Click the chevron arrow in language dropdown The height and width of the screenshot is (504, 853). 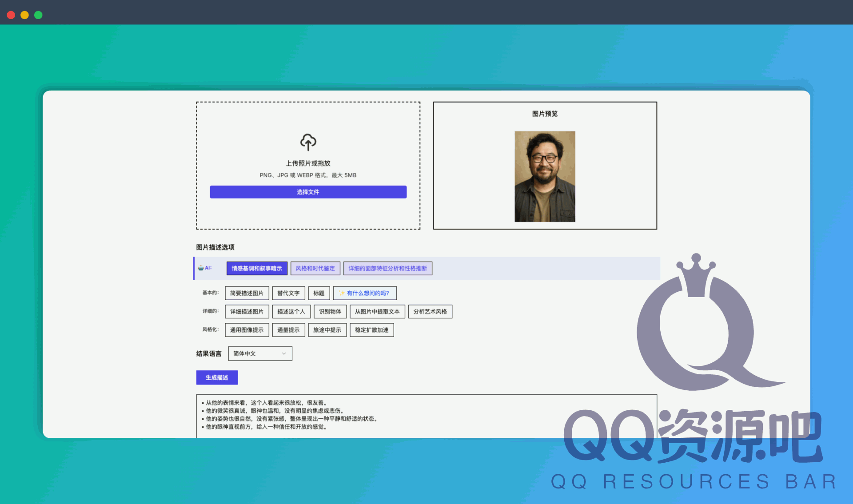[284, 353]
